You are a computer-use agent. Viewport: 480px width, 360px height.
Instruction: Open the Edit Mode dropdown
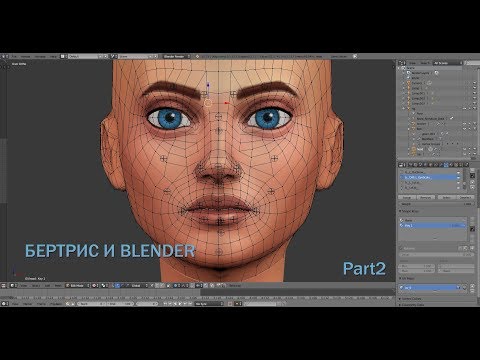[x=78, y=286]
